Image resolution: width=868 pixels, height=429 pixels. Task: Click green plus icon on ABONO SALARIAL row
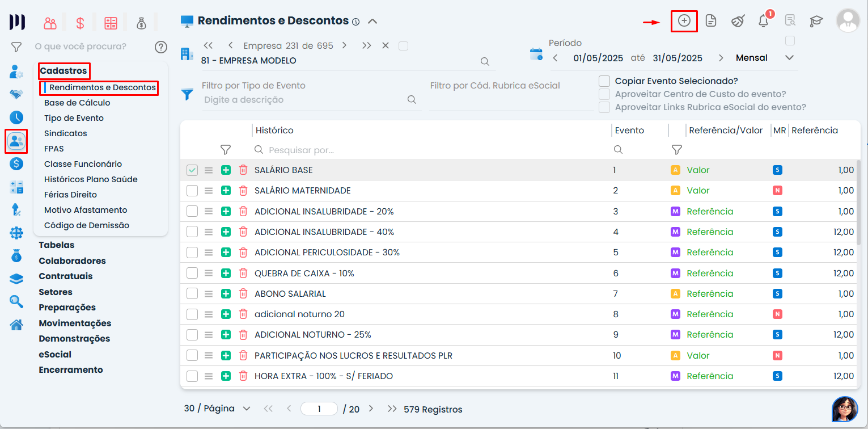(226, 294)
